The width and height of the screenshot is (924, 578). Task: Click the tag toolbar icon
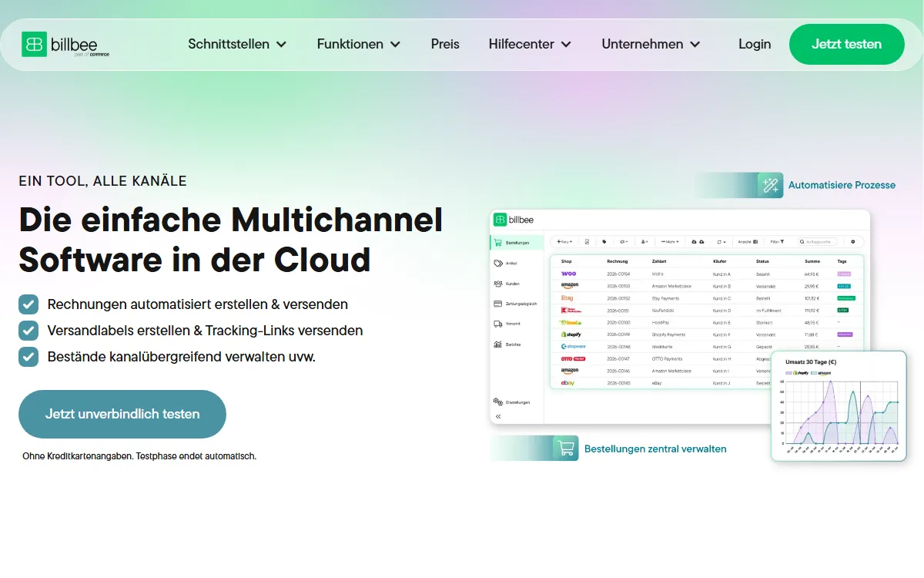604,242
